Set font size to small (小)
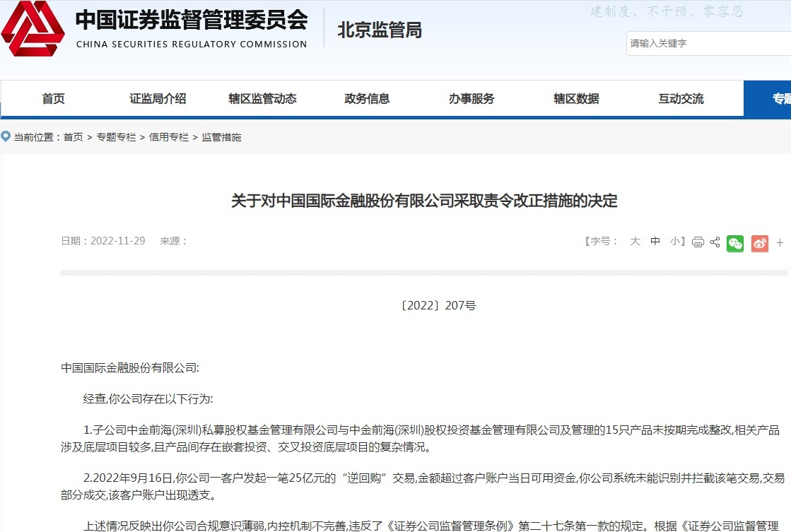The height and width of the screenshot is (532, 791). [675, 241]
